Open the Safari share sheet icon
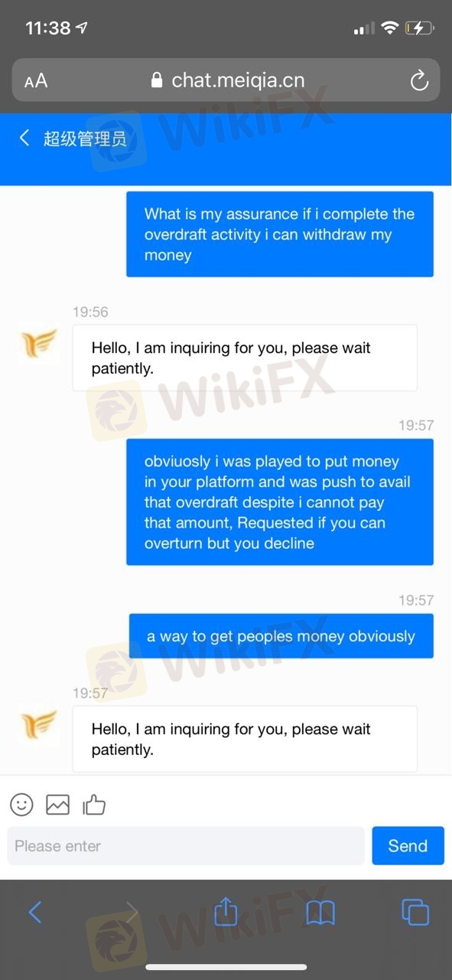Image resolution: width=452 pixels, height=980 pixels. 226,910
